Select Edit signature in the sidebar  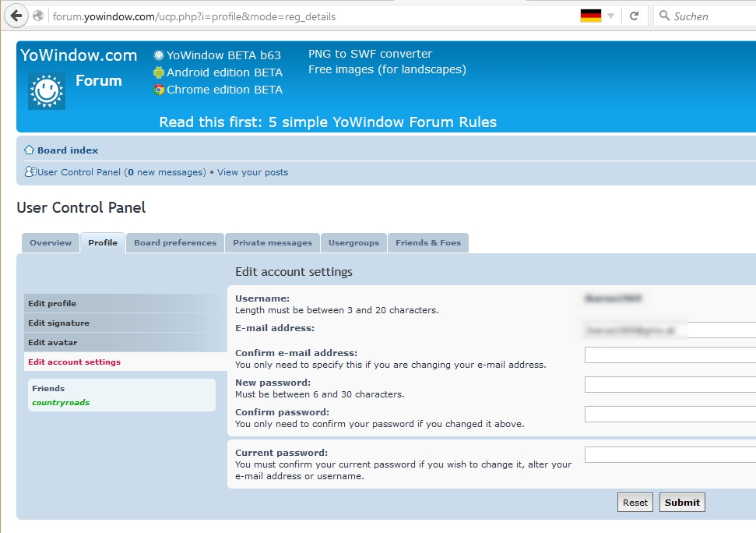(58, 323)
